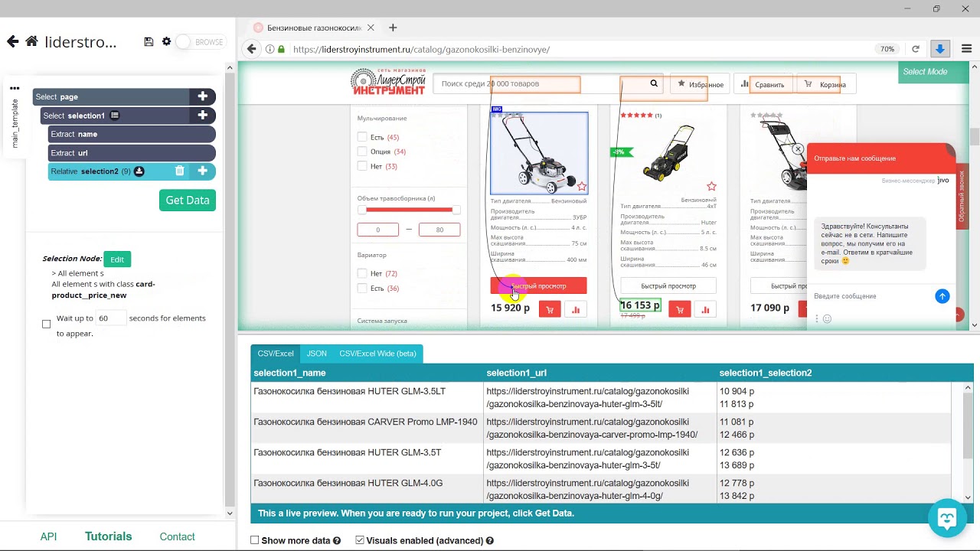Image resolution: width=980 pixels, height=551 pixels.
Task: Open the Сравнить compare page
Action: (x=763, y=84)
